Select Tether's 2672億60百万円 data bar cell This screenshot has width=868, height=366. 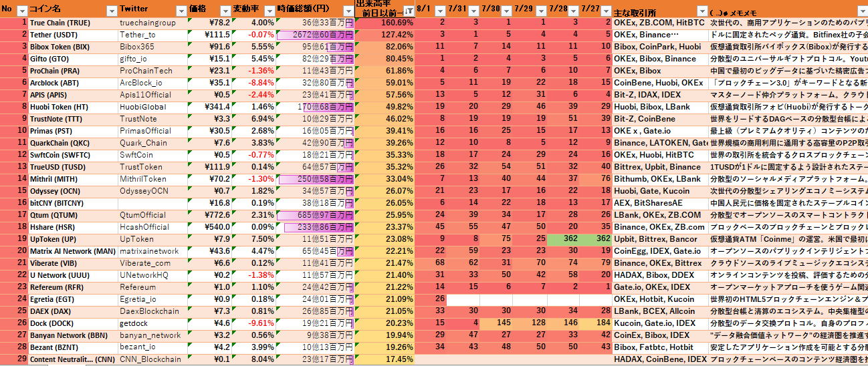click(315, 35)
